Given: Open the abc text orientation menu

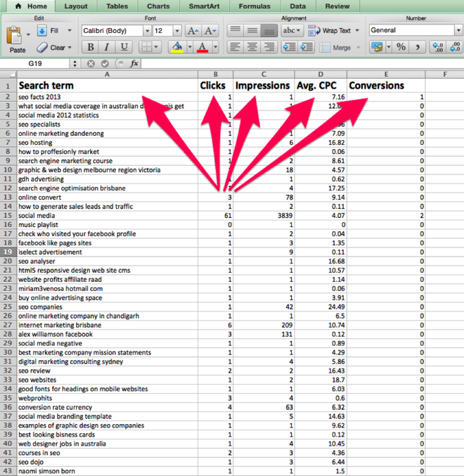Looking at the screenshot, I should (292, 30).
